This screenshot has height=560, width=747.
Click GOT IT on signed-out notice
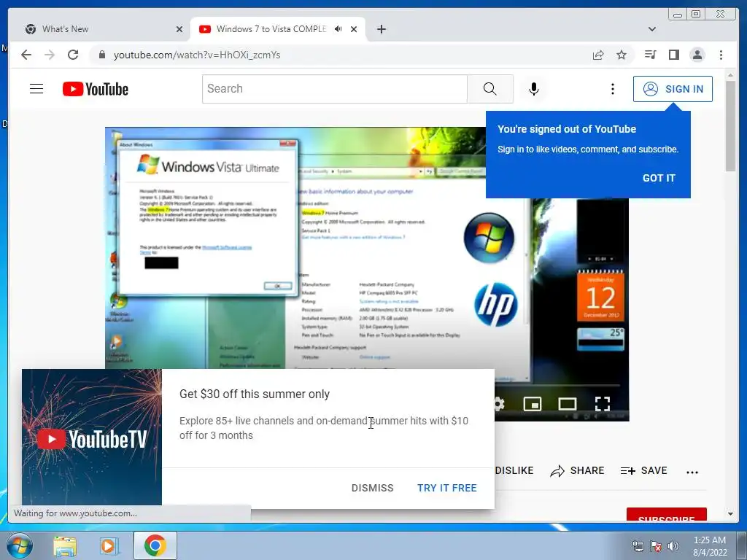[x=659, y=178]
